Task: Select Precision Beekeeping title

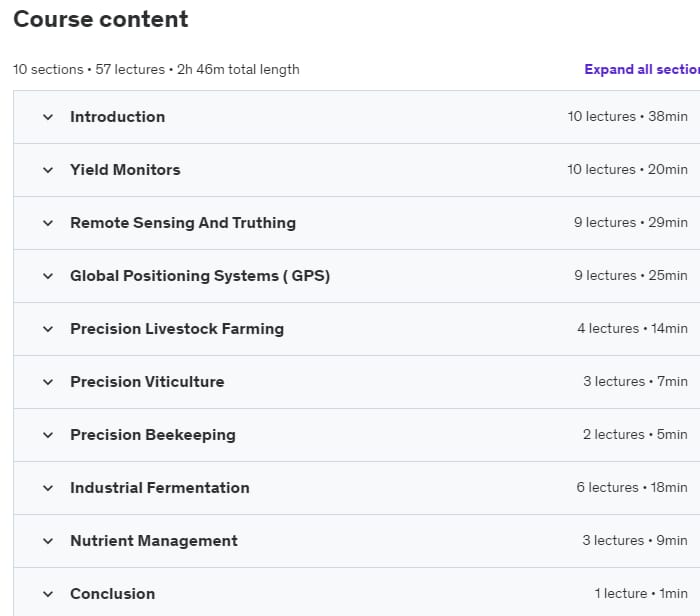Action: [153, 435]
